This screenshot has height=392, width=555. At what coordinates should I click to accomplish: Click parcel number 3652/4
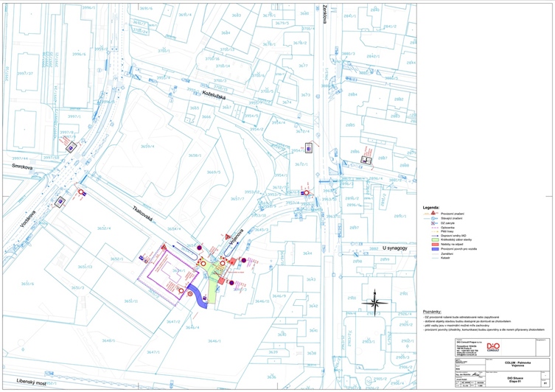point(104,228)
